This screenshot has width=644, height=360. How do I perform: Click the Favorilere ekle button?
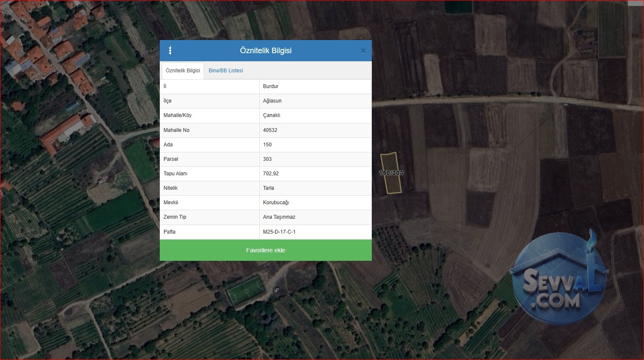(266, 250)
